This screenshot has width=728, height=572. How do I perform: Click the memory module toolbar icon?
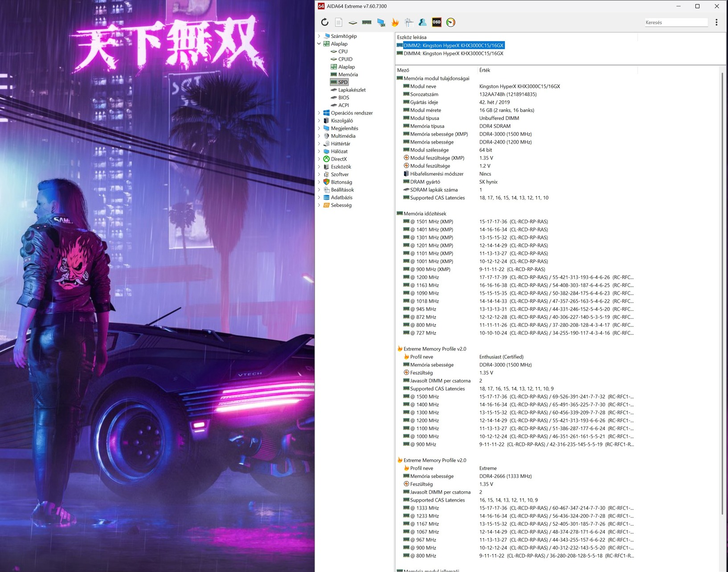click(x=367, y=22)
